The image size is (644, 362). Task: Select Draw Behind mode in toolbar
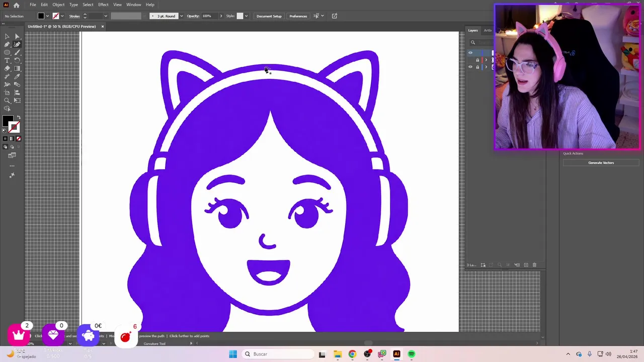(x=12, y=146)
